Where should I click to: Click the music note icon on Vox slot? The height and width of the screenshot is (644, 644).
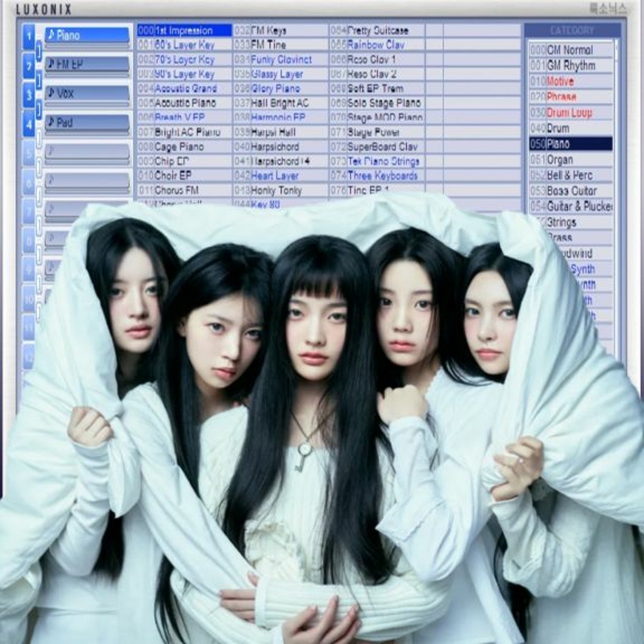click(x=51, y=93)
